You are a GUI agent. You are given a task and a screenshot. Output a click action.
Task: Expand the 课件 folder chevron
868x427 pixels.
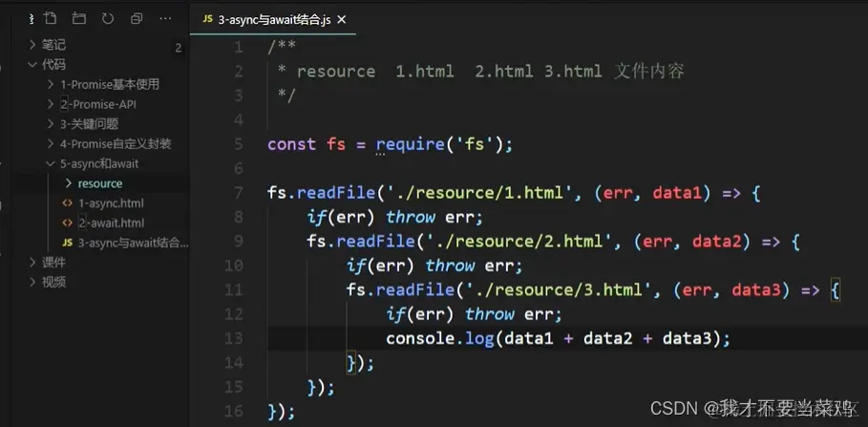click(x=32, y=263)
